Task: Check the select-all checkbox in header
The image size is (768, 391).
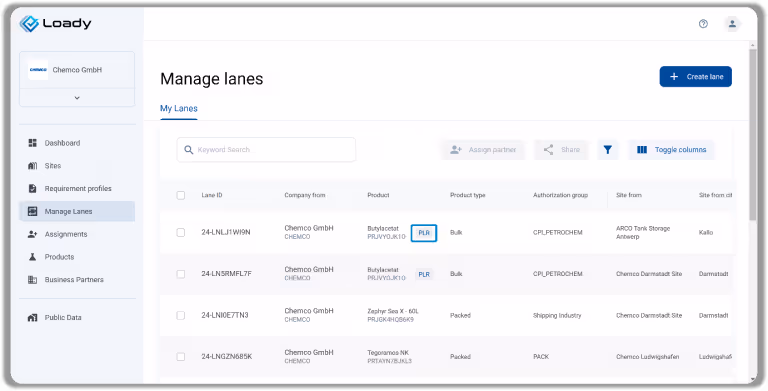Action: (181, 195)
